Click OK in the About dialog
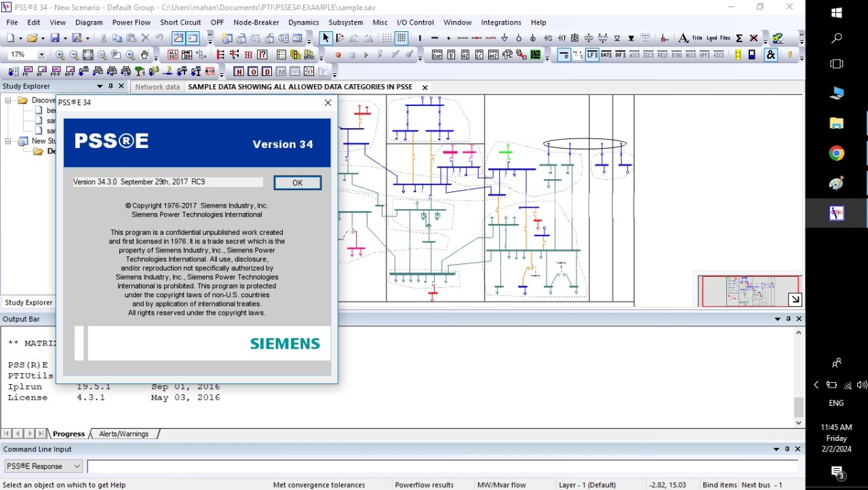 coord(297,183)
